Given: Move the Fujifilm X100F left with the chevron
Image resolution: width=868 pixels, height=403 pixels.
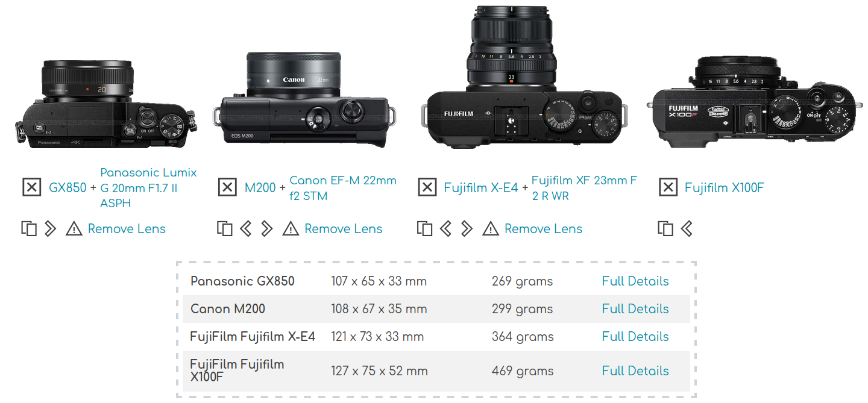Looking at the screenshot, I should [x=687, y=229].
